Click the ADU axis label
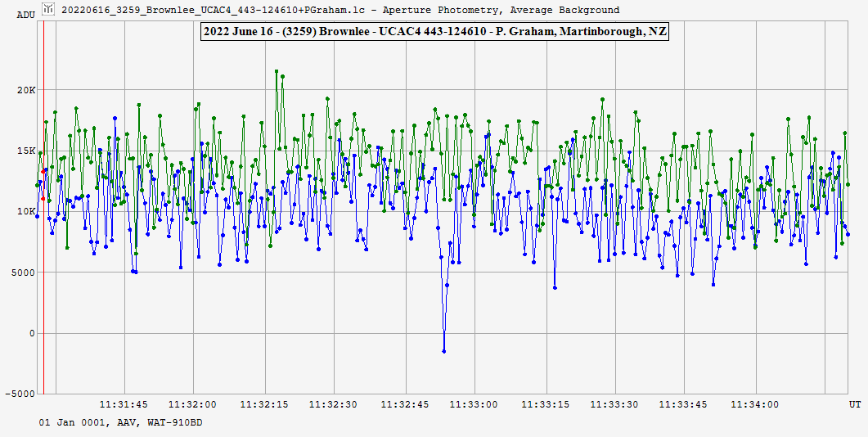Screen dimensions: 868x437 (x=25, y=15)
